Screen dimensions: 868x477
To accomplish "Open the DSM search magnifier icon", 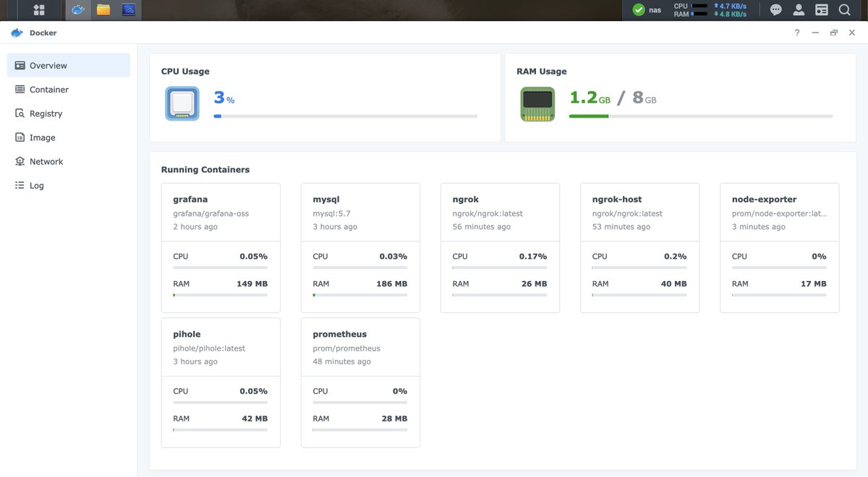I will [x=844, y=10].
